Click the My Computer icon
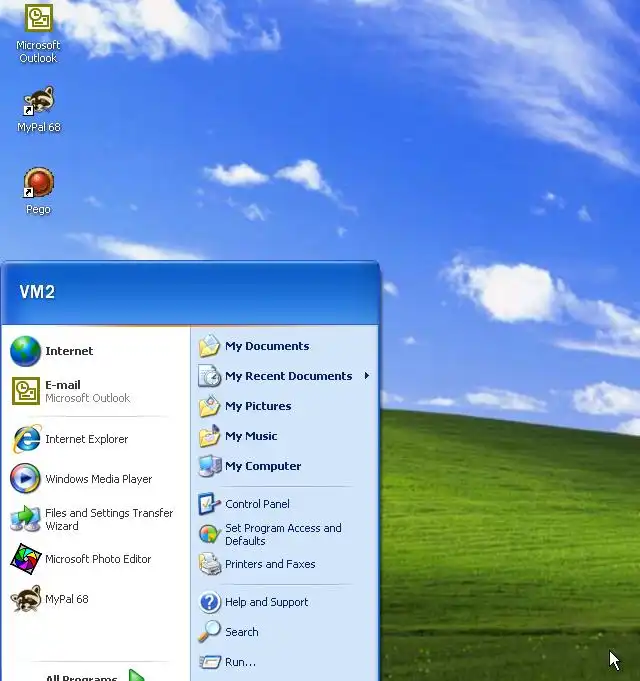Image resolution: width=640 pixels, height=681 pixels. pos(209,466)
